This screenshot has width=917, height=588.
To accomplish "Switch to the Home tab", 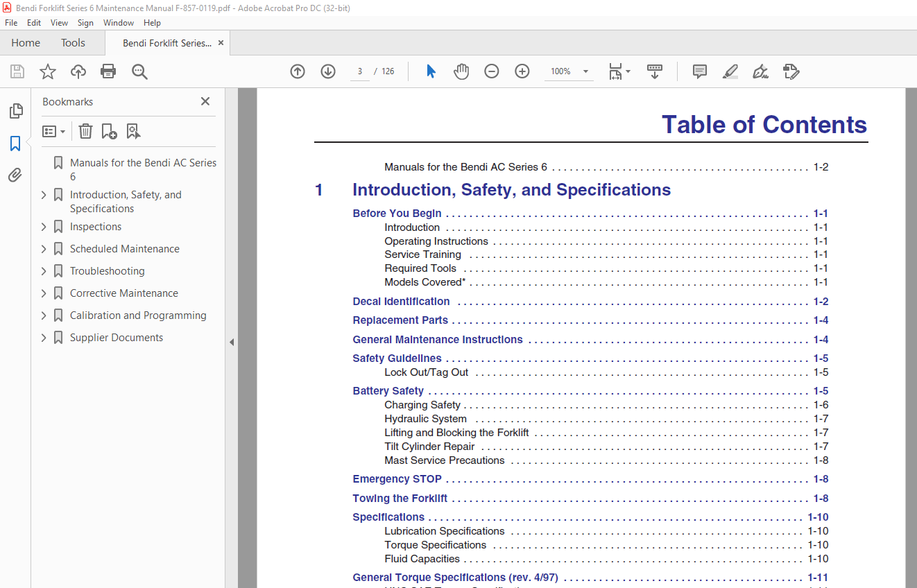I will pos(26,43).
